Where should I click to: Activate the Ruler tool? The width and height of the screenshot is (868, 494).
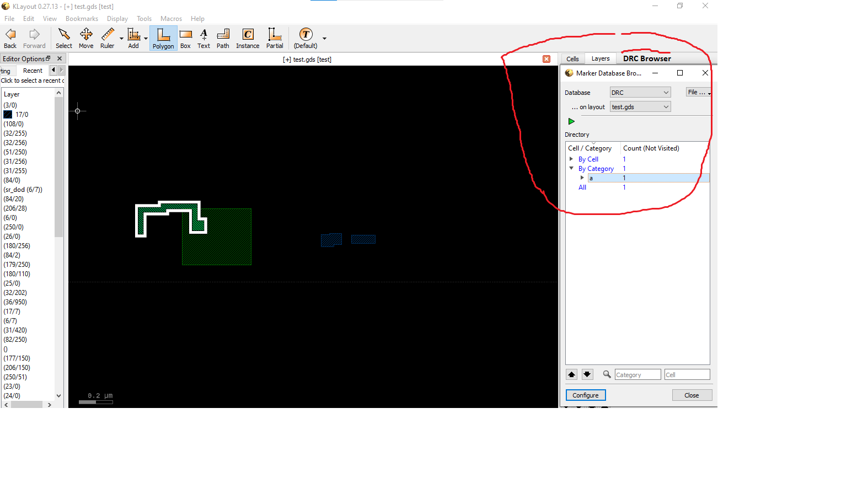click(107, 39)
